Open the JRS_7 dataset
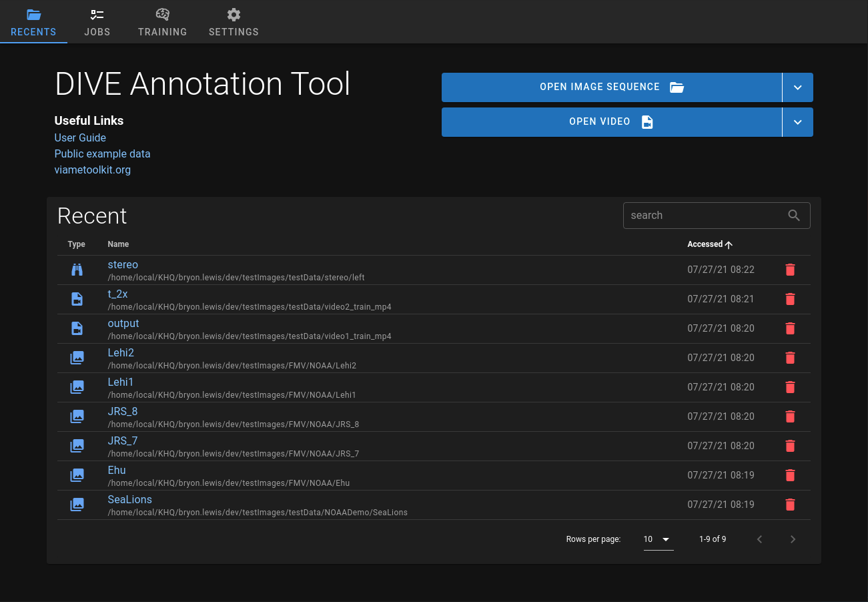 pos(123,441)
